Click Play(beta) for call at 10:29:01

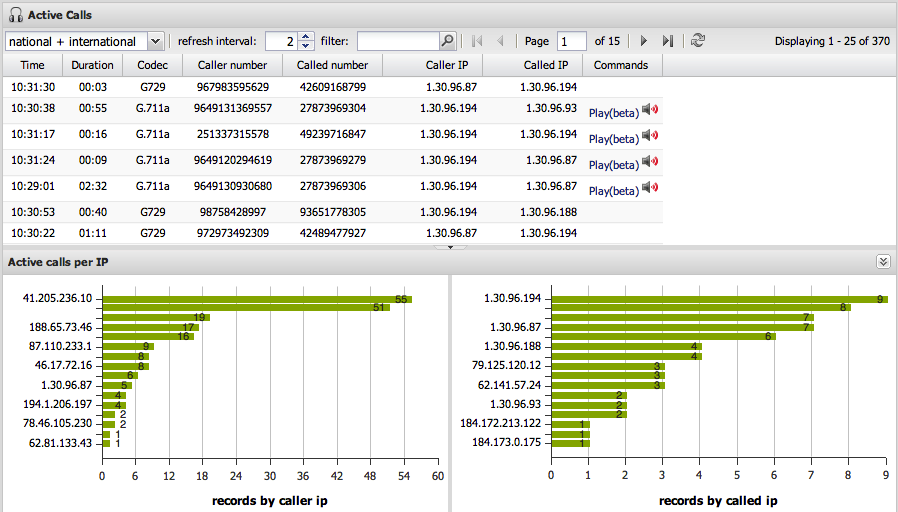point(613,190)
